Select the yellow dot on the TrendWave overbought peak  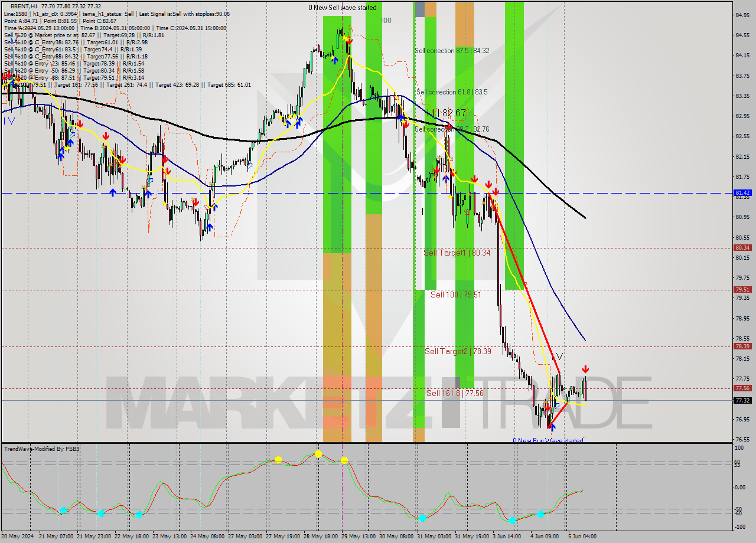(318, 454)
